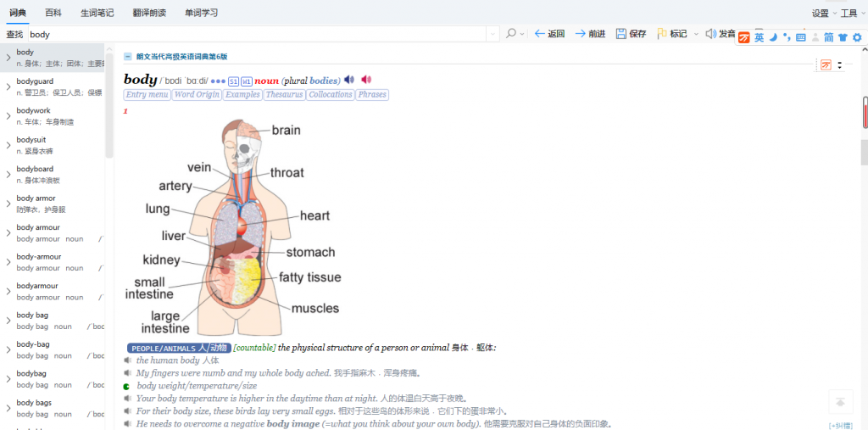
Task: Click the scroll-to-top arrow button
Action: (x=840, y=402)
